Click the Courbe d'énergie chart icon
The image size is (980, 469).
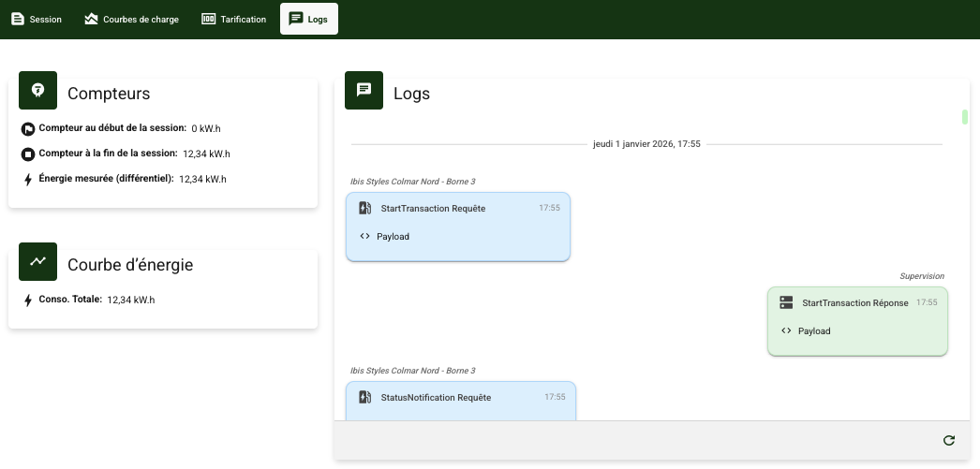(37, 262)
